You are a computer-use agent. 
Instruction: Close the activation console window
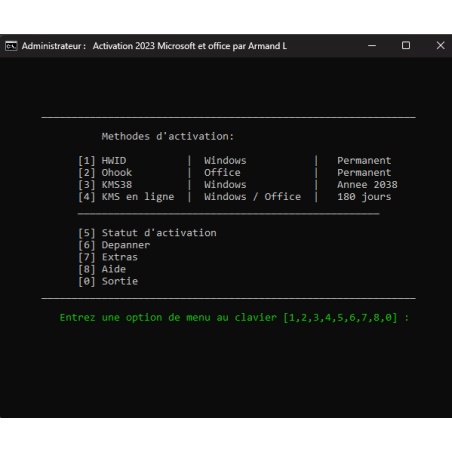click(440, 45)
